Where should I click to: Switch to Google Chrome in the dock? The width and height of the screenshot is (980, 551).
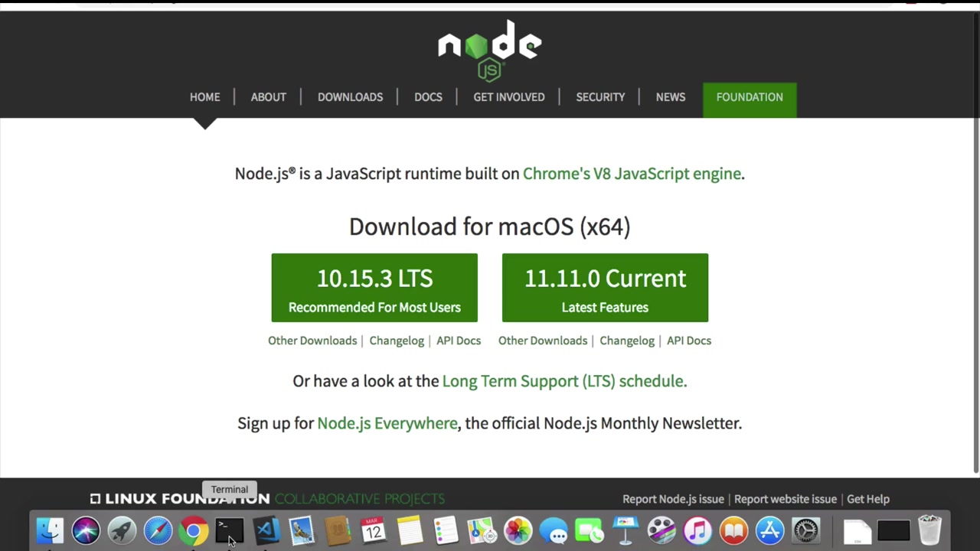click(x=194, y=530)
